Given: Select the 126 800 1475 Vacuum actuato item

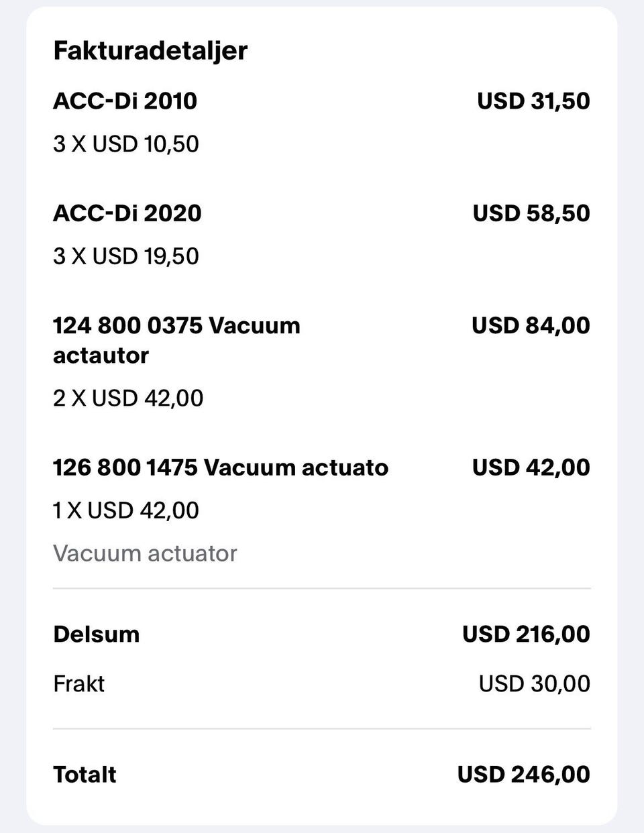Looking at the screenshot, I should pos(221,467).
